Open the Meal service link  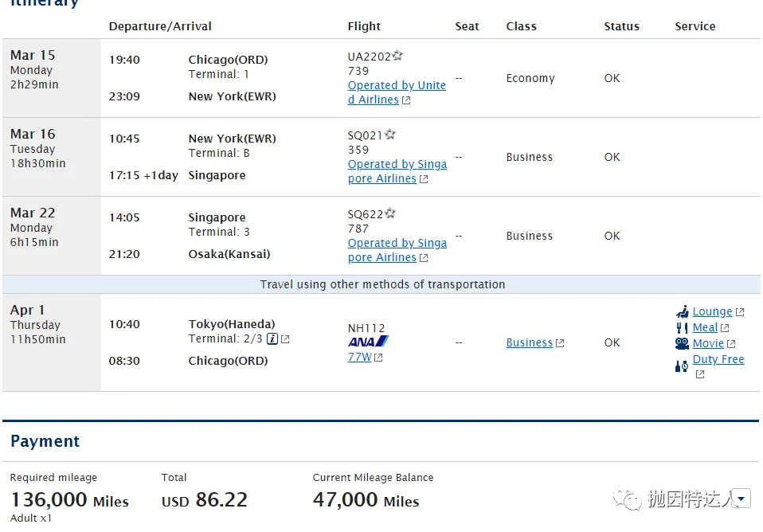point(705,327)
